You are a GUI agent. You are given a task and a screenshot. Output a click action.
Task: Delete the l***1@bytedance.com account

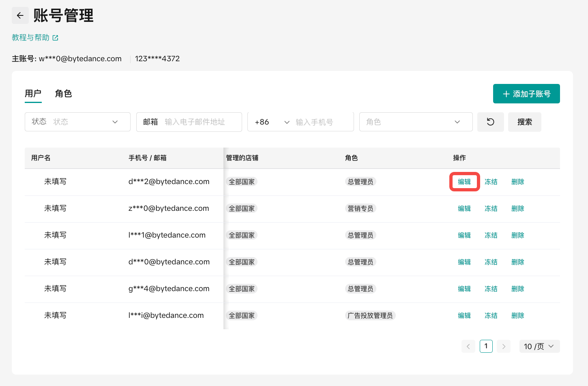(x=517, y=235)
